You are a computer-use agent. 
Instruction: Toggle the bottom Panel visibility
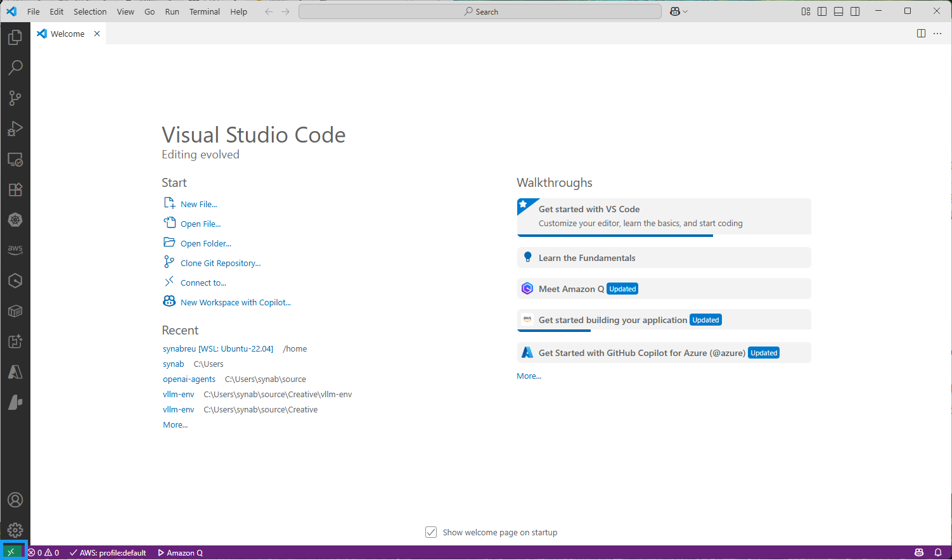click(839, 11)
